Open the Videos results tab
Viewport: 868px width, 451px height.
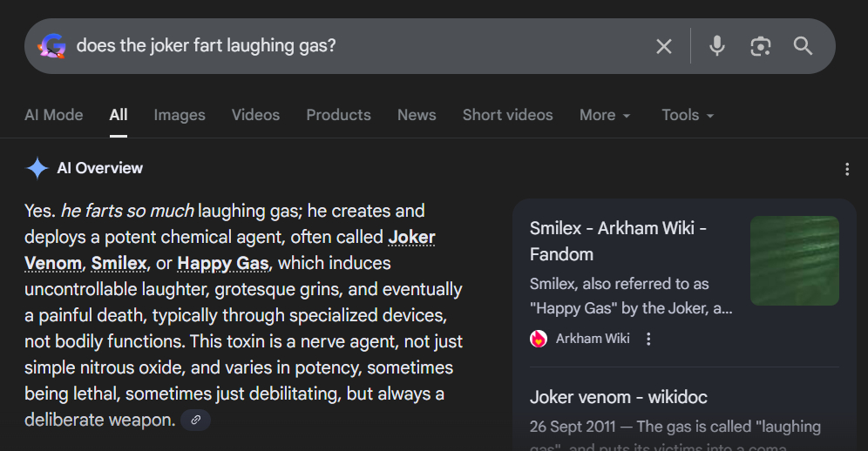(x=255, y=115)
